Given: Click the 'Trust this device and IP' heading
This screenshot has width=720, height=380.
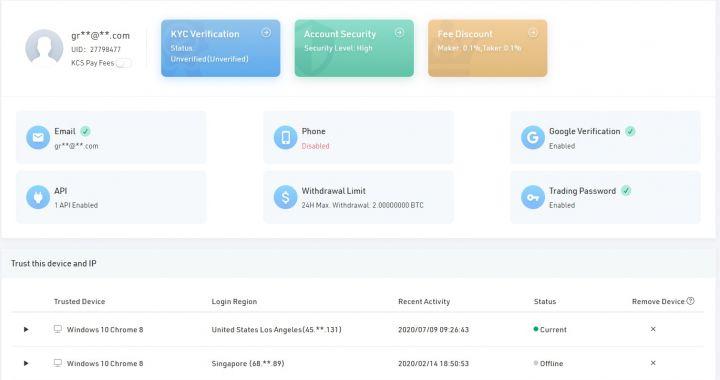Looking at the screenshot, I should point(54,263).
